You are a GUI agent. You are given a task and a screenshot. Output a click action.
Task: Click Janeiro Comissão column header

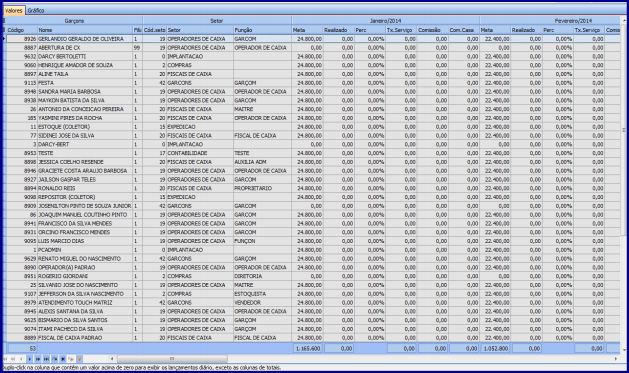[x=432, y=30]
